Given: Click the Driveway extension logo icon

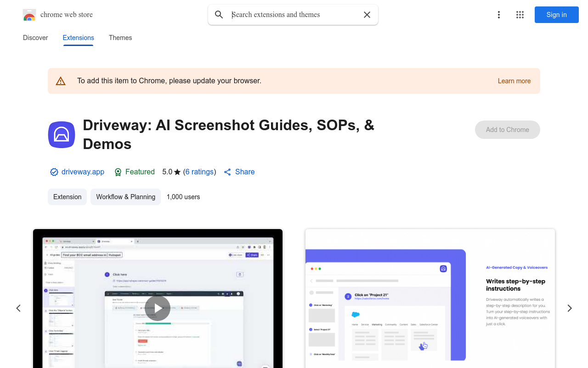Looking at the screenshot, I should tap(62, 135).
